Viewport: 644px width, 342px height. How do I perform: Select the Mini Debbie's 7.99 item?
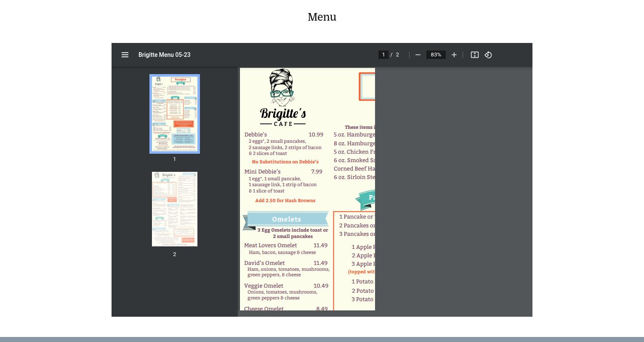pyautogui.click(x=283, y=172)
